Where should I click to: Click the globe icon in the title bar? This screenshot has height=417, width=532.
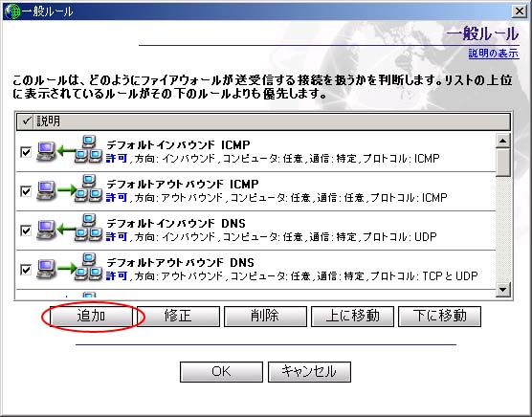click(x=12, y=11)
